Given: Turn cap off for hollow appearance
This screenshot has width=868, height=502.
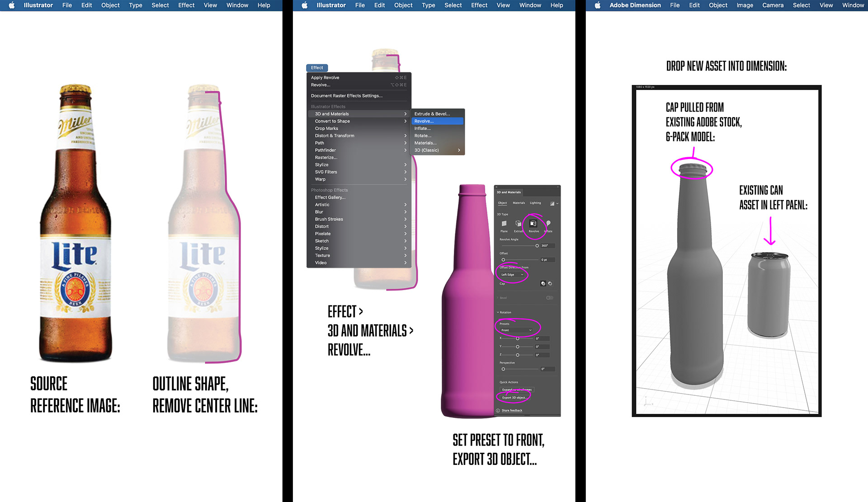Looking at the screenshot, I should [x=550, y=283].
